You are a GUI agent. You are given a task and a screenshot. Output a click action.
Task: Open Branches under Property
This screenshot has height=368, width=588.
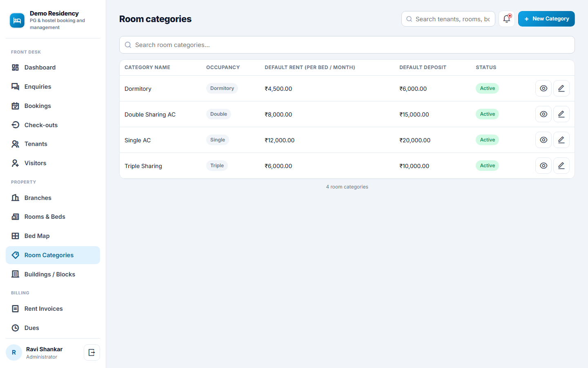pyautogui.click(x=53, y=198)
